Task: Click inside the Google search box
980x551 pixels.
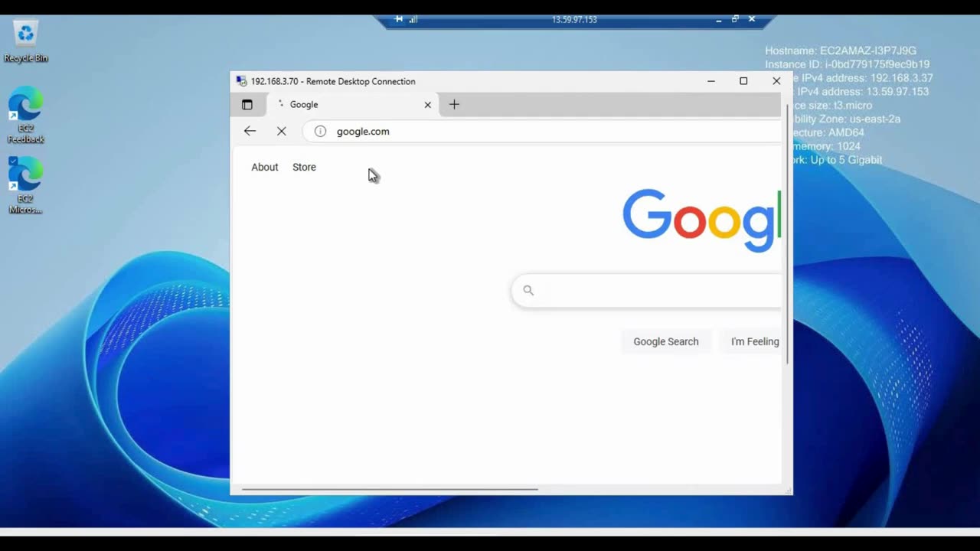Action: pyautogui.click(x=647, y=290)
